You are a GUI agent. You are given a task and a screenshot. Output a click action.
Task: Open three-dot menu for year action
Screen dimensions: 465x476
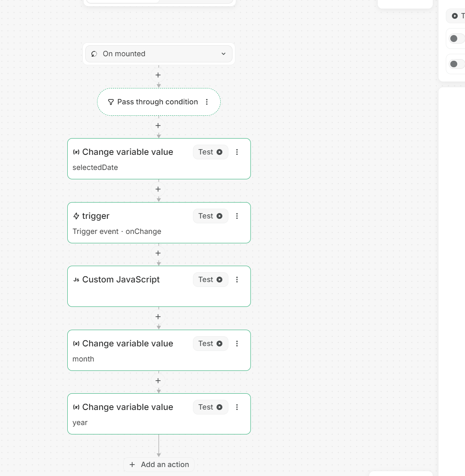(x=237, y=407)
